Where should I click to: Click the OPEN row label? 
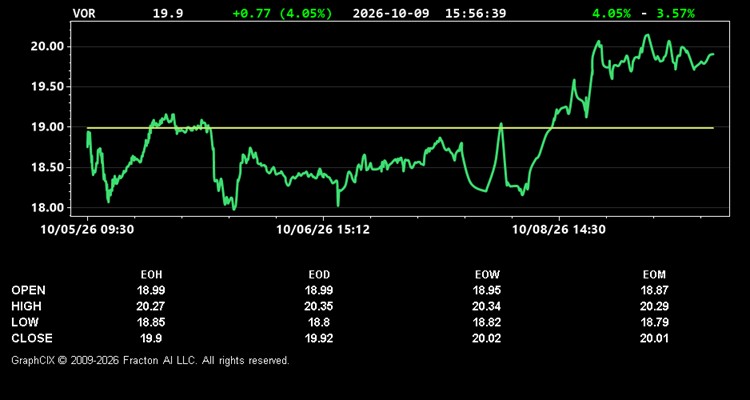point(29,290)
